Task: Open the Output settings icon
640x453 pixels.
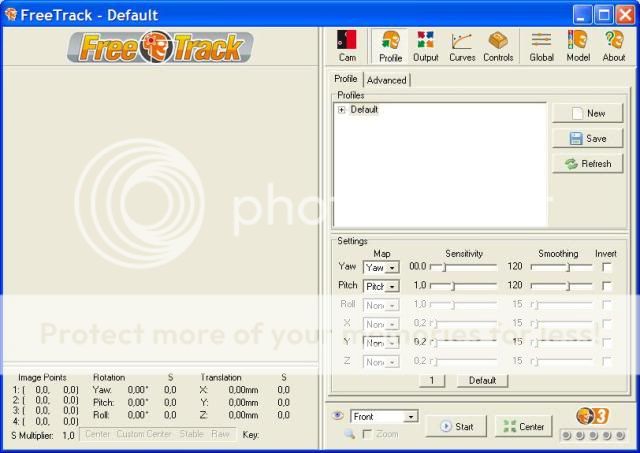Action: [x=425, y=45]
